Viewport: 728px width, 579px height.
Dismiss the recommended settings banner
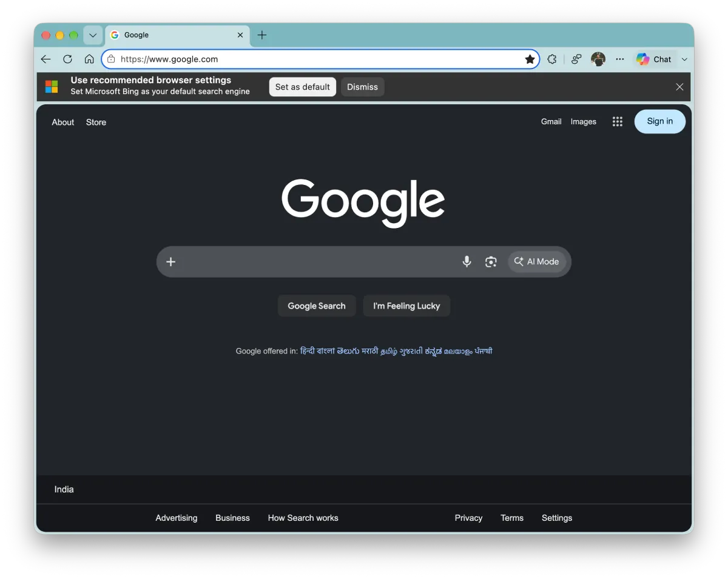pyautogui.click(x=362, y=87)
